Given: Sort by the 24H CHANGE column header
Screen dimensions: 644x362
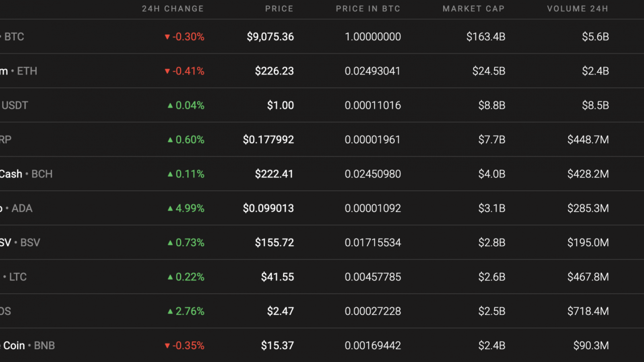Looking at the screenshot, I should click(173, 9).
